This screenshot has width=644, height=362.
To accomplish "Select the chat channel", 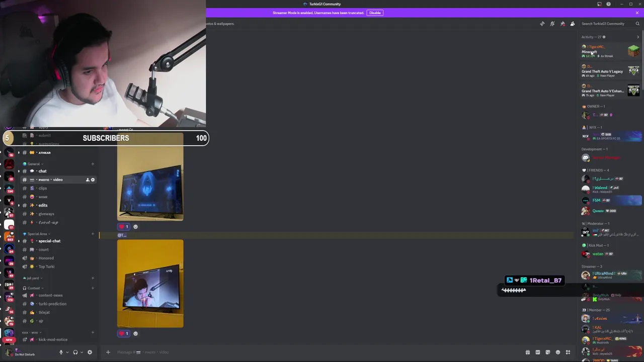I will (x=58, y=171).
